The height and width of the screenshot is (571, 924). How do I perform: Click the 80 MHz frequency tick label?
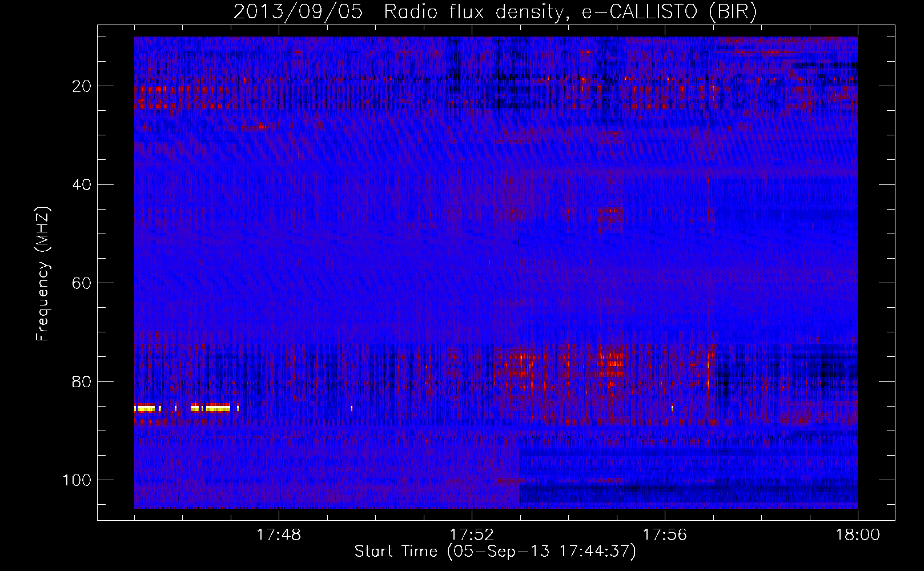click(82, 382)
